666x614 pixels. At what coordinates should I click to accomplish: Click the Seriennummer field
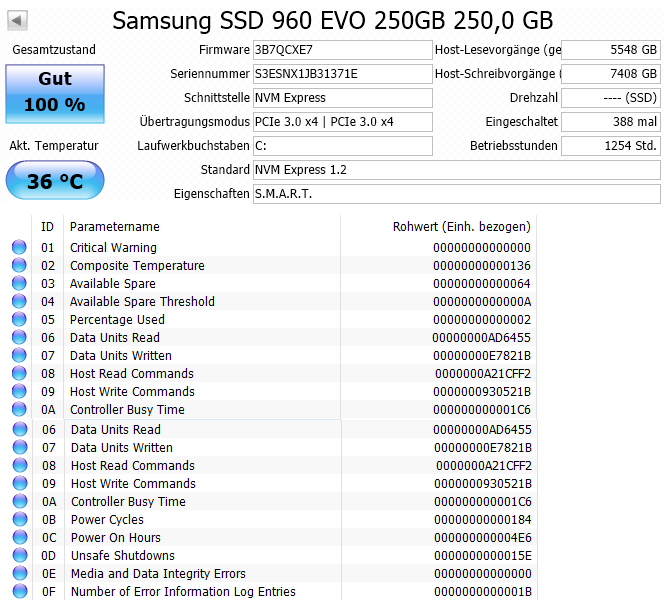tap(343, 74)
